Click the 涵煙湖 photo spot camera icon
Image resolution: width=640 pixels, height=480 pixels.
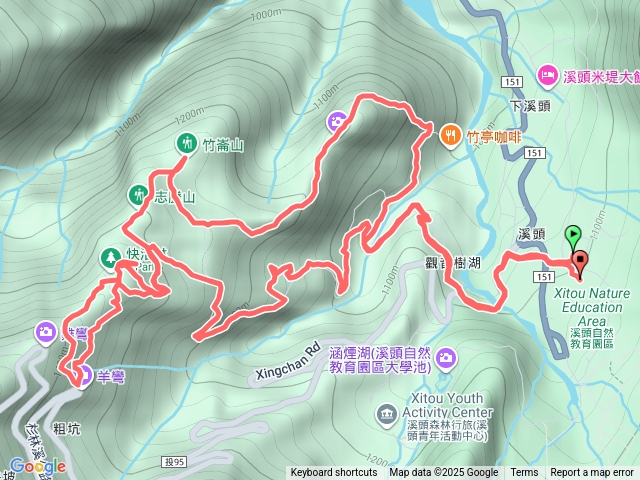445,359
